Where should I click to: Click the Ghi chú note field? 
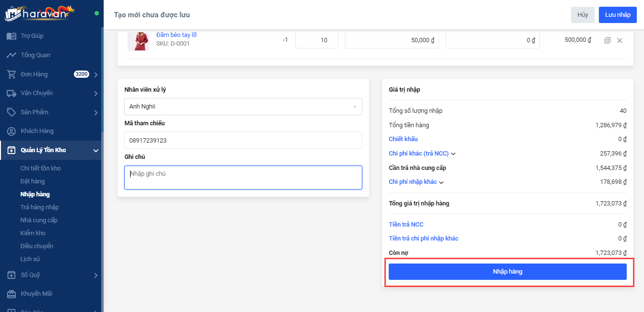tap(243, 178)
